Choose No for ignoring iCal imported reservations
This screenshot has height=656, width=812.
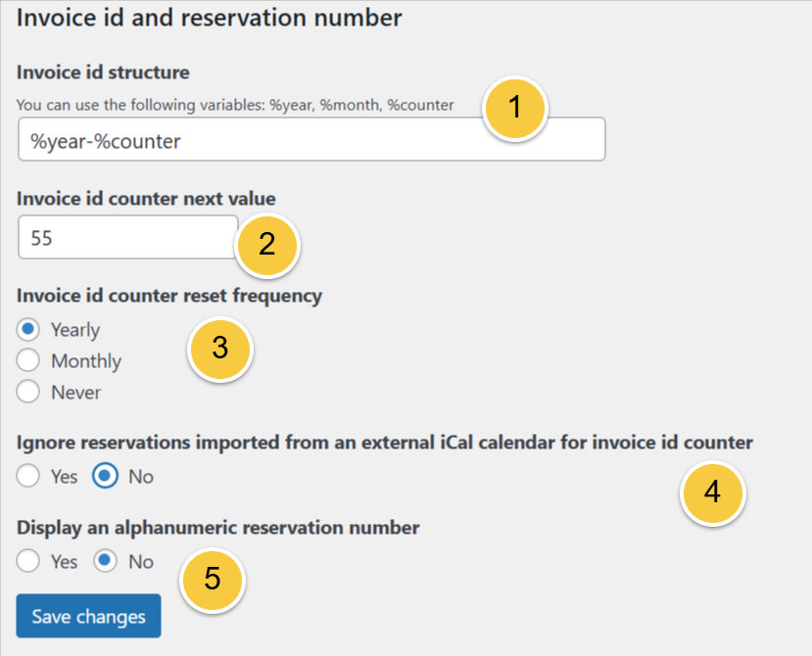(x=106, y=477)
